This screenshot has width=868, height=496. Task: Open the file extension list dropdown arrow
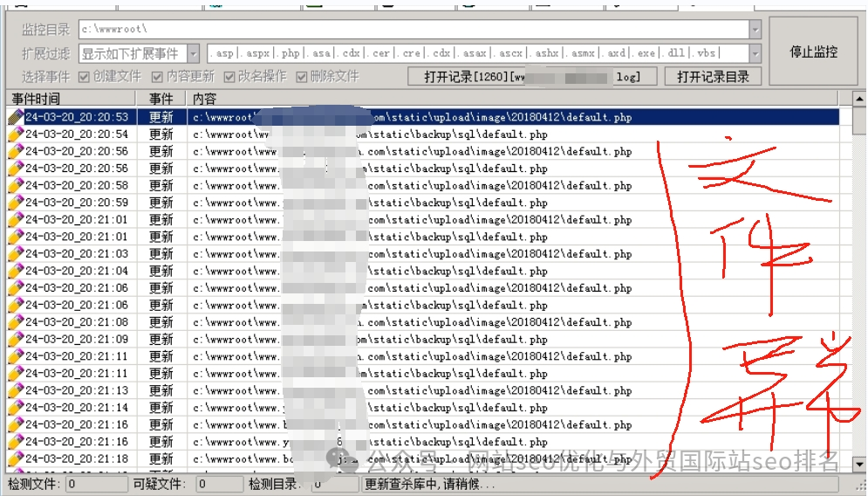coord(755,54)
